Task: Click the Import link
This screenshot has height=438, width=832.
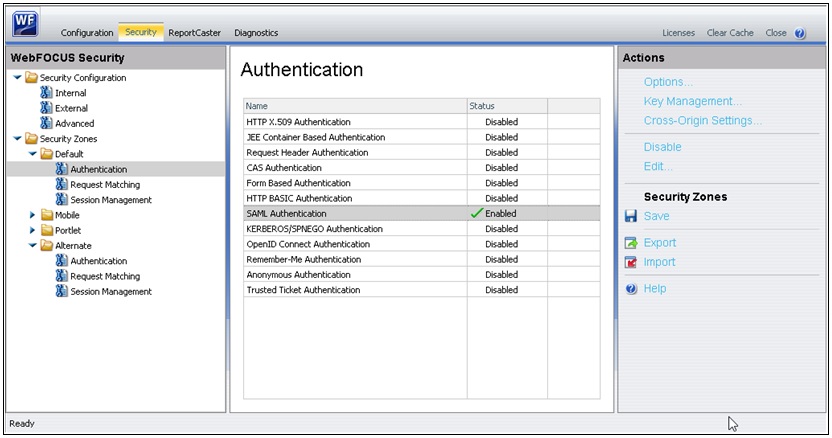Action: (659, 262)
